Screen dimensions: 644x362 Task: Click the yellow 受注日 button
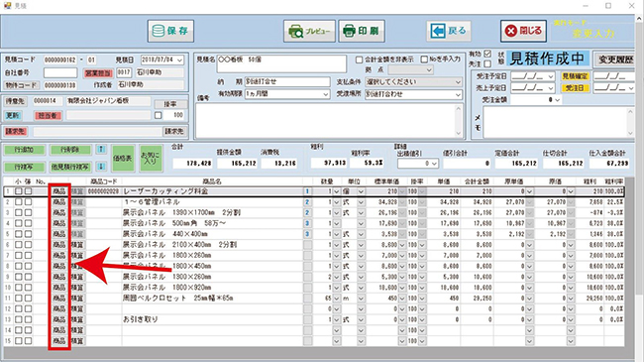tap(575, 88)
